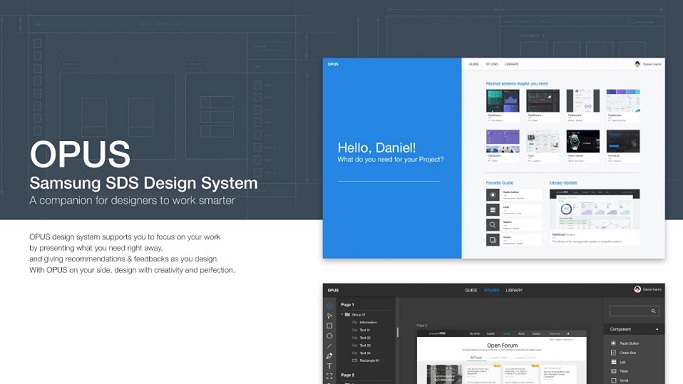Screen dimensions: 683x384
Task: Click the layers icon atop Studio toolbar
Action: pyautogui.click(x=329, y=306)
